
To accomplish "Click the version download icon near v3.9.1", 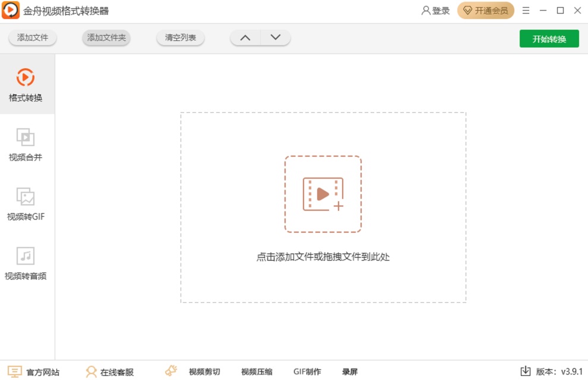I will tap(526, 371).
